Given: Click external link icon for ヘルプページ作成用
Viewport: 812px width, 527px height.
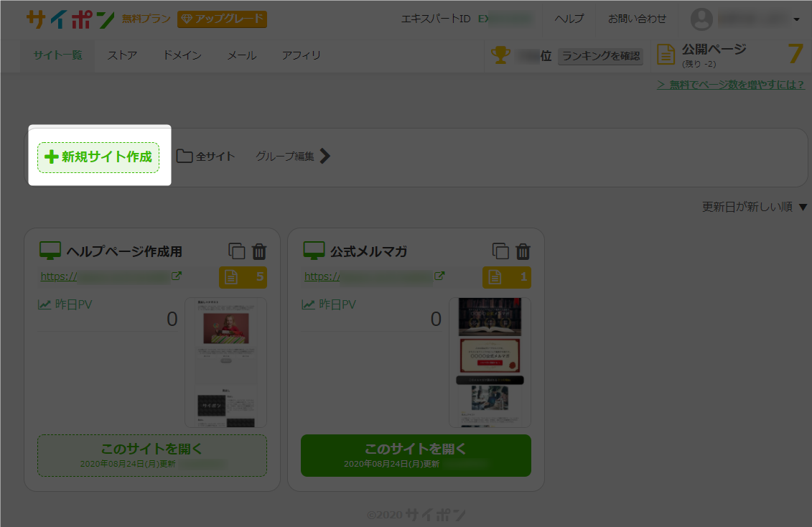Looking at the screenshot, I should pyautogui.click(x=177, y=276).
